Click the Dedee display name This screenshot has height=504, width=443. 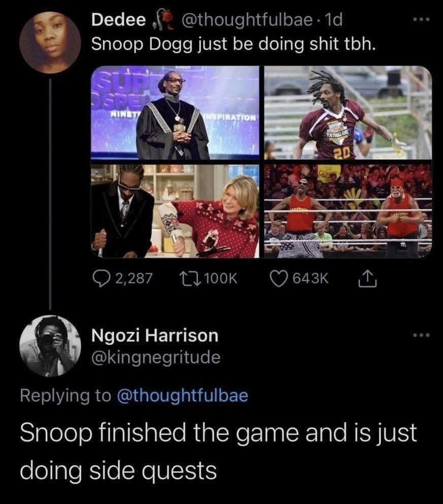118,20
